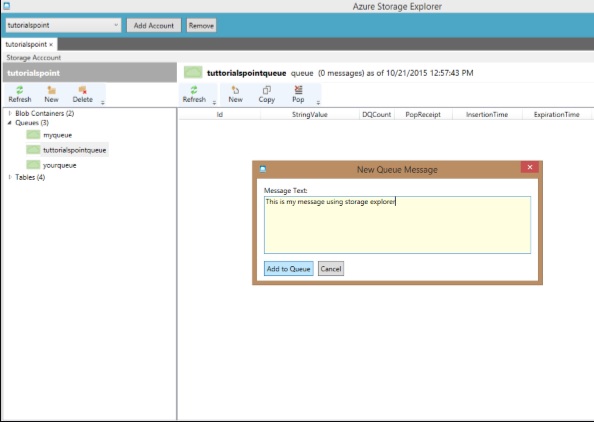Open storage account toolbar overflow arrow
The image size is (594, 422).
coord(103,102)
